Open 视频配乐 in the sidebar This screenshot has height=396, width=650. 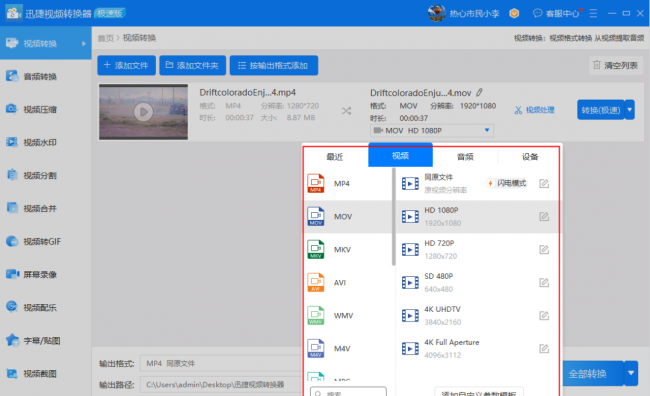tap(45, 307)
